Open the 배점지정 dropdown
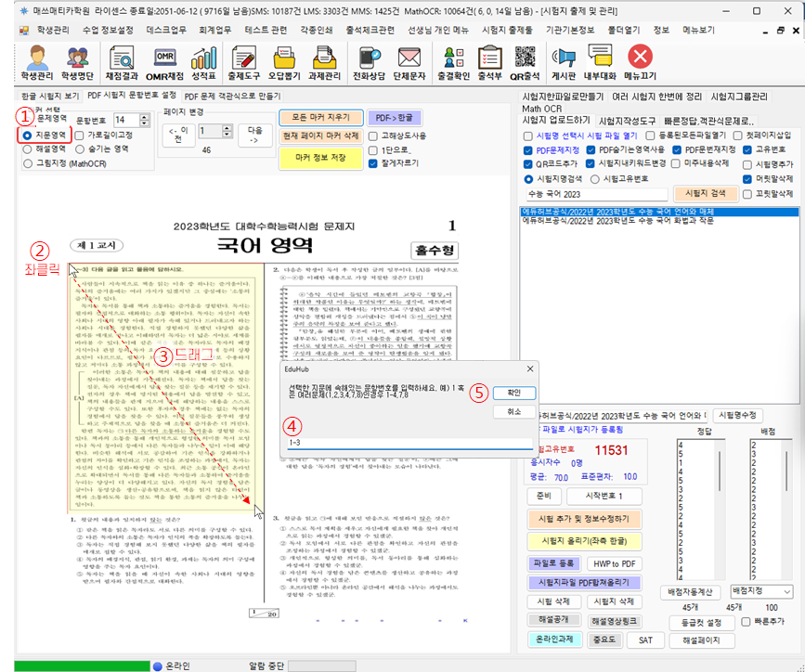 761,591
